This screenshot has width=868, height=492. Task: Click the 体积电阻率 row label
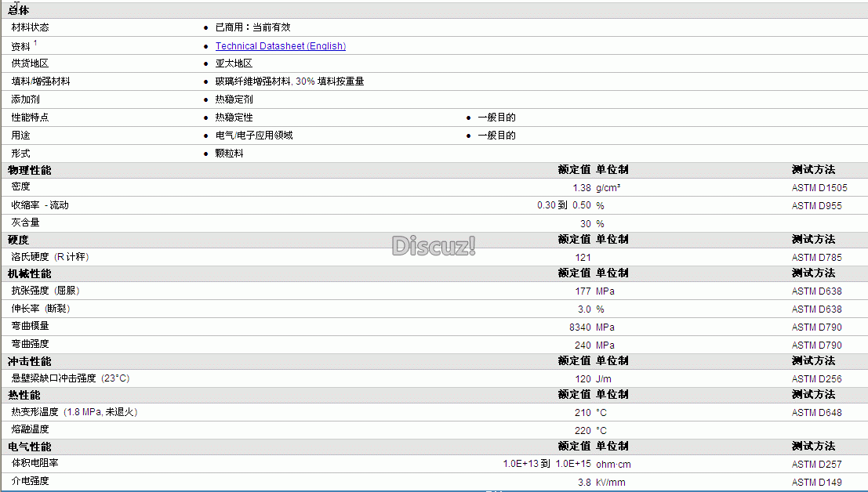(35, 463)
